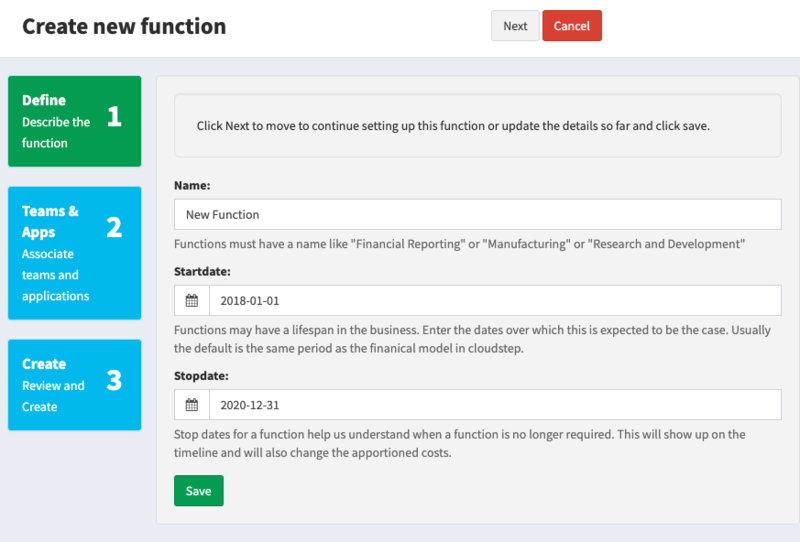Select the Define step tab
The height and width of the screenshot is (542, 800).
point(74,121)
